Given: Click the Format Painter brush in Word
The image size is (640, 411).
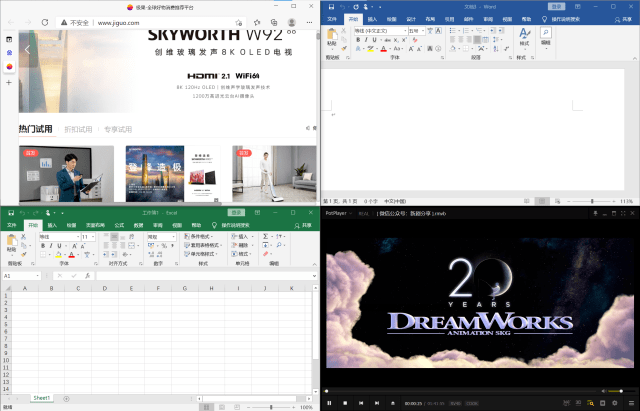Looking at the screenshot, I should coord(344,49).
